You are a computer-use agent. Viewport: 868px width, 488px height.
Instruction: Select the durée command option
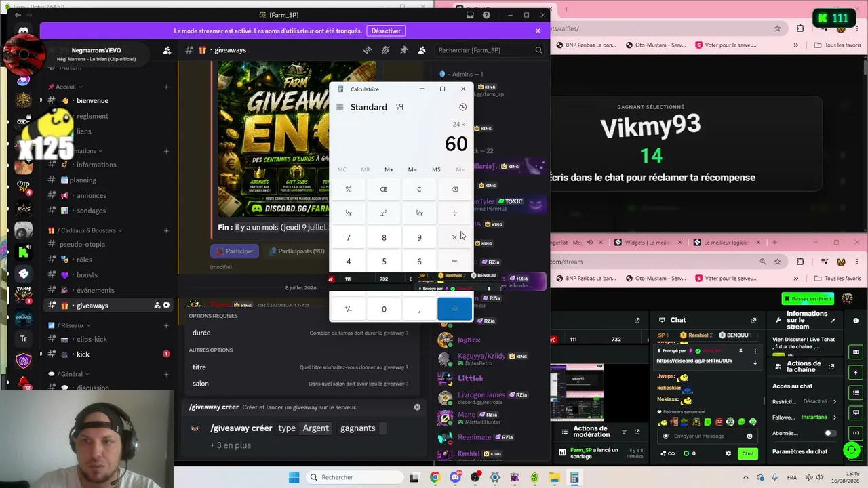tap(300, 333)
